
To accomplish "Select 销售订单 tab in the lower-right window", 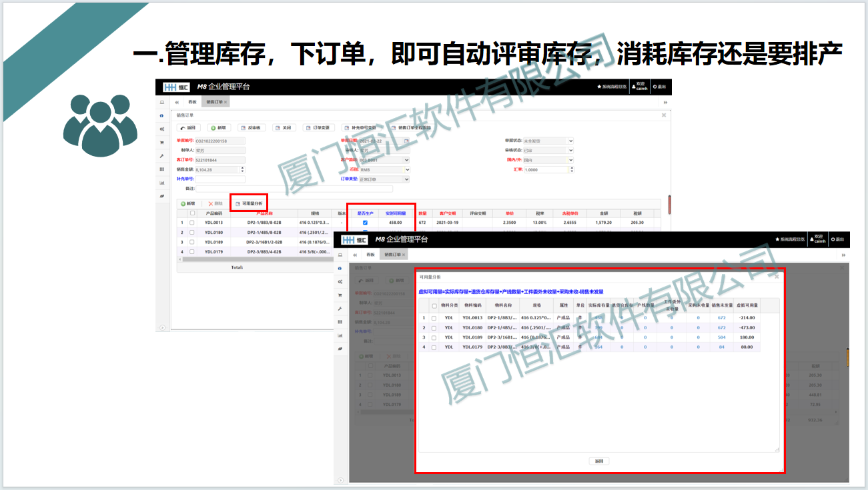I will tap(394, 255).
